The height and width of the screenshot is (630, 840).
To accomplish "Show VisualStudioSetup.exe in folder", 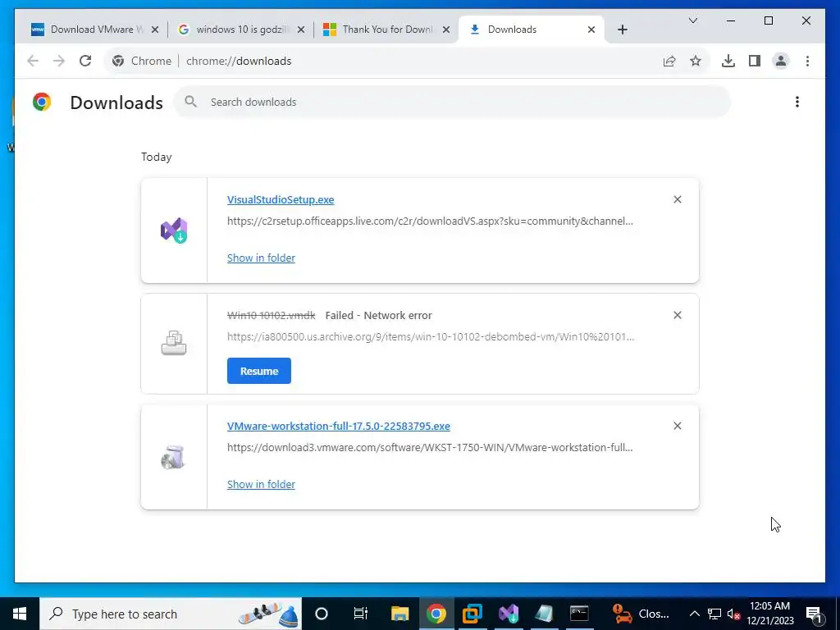I will point(261,258).
